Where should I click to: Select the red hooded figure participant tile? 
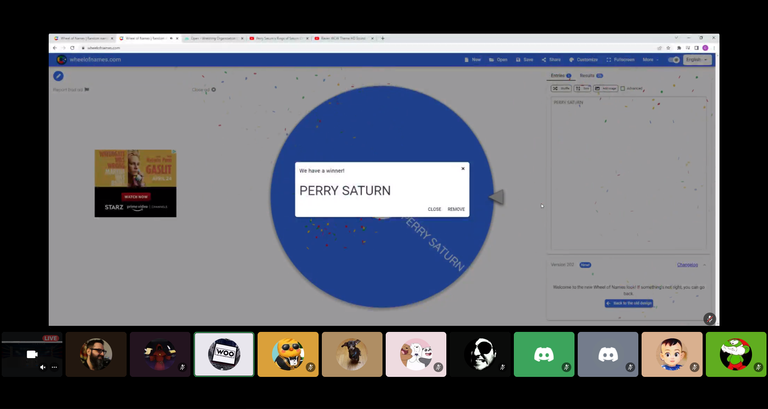tap(160, 354)
